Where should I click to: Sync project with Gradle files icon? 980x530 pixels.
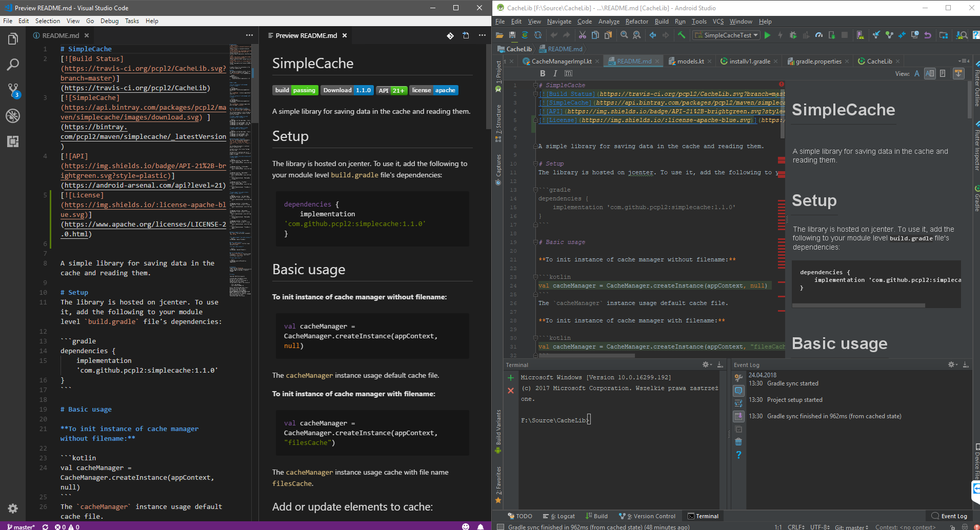525,35
